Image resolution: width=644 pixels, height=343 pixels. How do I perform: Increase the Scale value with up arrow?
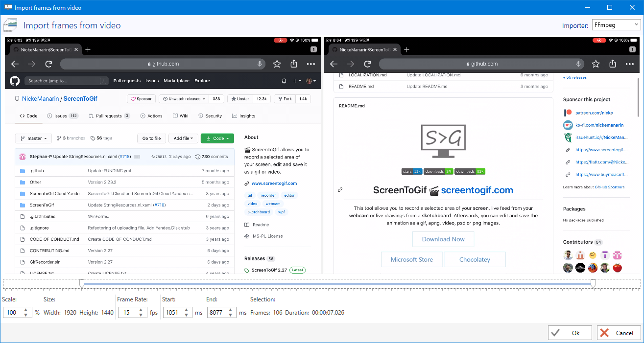(x=26, y=310)
